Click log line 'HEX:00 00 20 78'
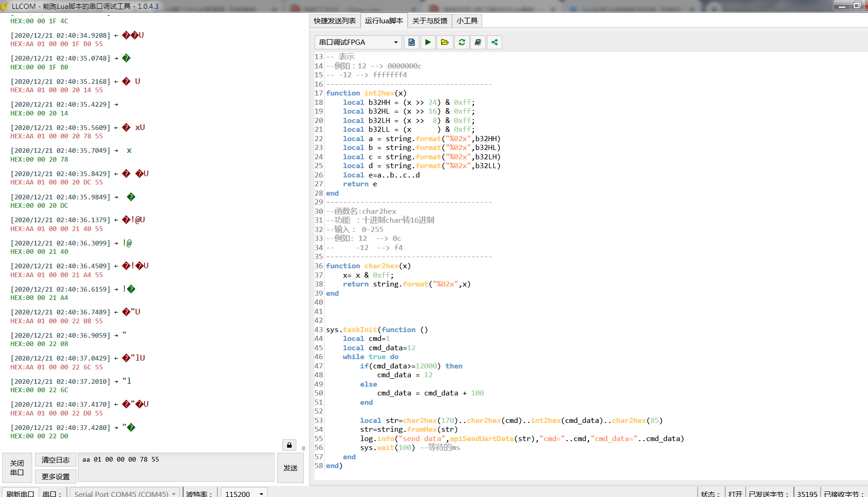The height and width of the screenshot is (497, 868). click(x=39, y=159)
